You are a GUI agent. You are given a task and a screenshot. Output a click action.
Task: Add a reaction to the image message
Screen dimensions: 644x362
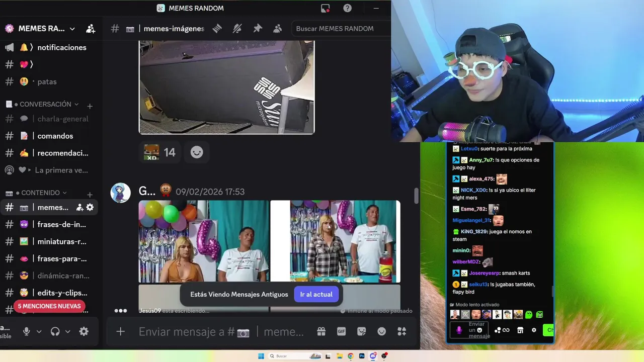click(x=197, y=152)
